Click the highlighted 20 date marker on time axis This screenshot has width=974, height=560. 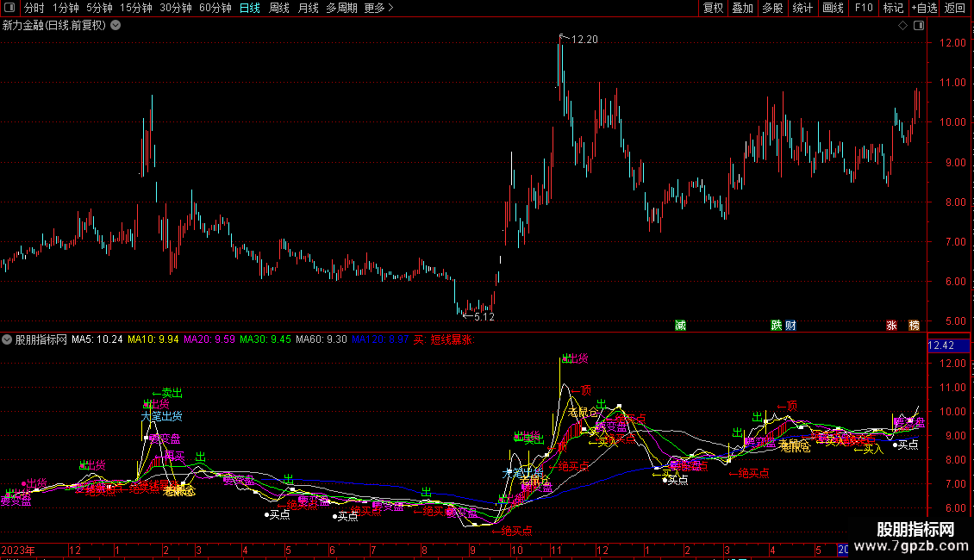click(843, 550)
